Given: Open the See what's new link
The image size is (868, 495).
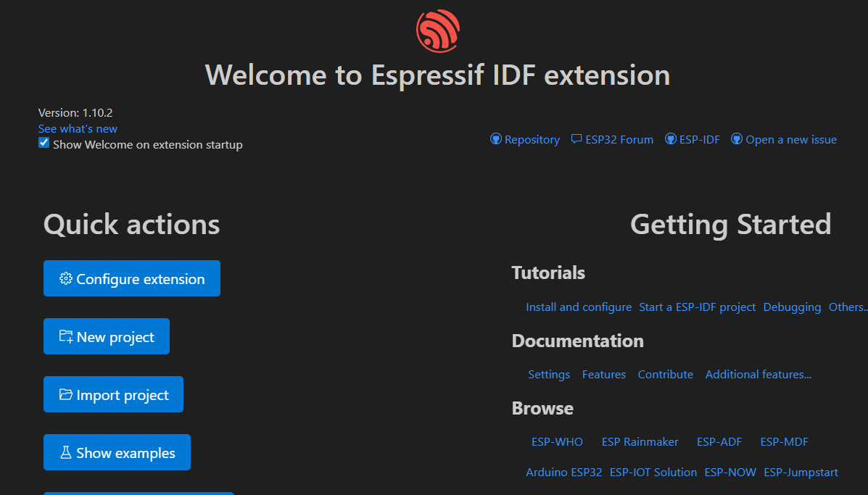Looking at the screenshot, I should pyautogui.click(x=78, y=128).
